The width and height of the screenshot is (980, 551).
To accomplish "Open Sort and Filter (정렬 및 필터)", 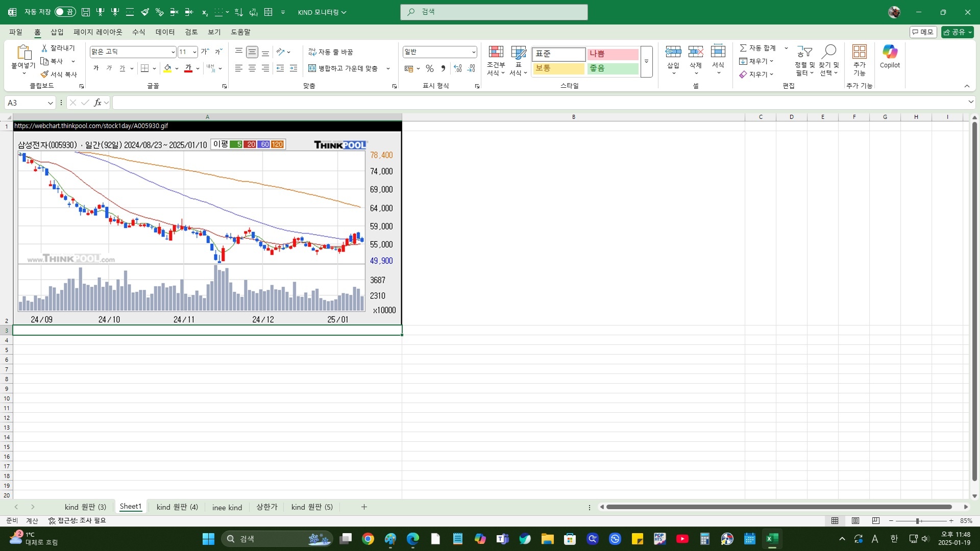I will 804,61.
